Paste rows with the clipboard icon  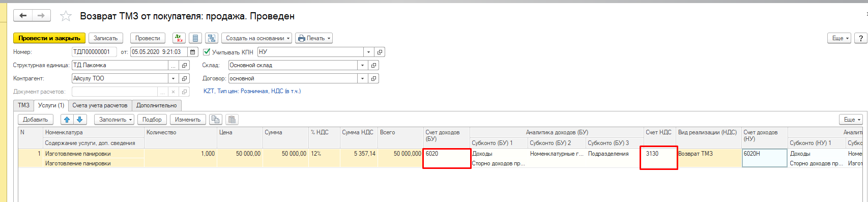[232, 120]
